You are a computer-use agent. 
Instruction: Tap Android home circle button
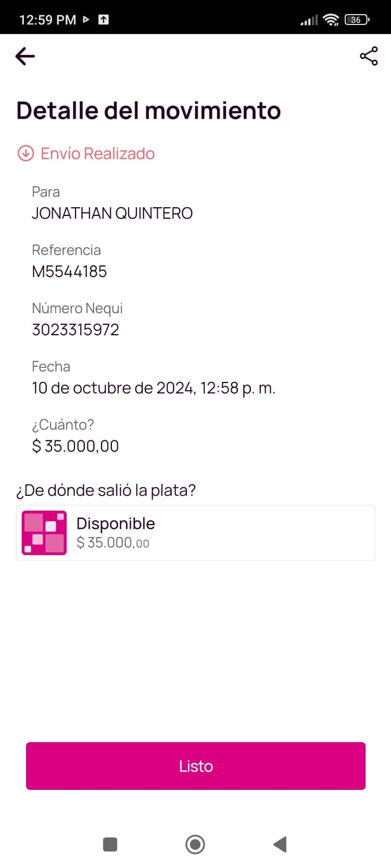click(195, 844)
